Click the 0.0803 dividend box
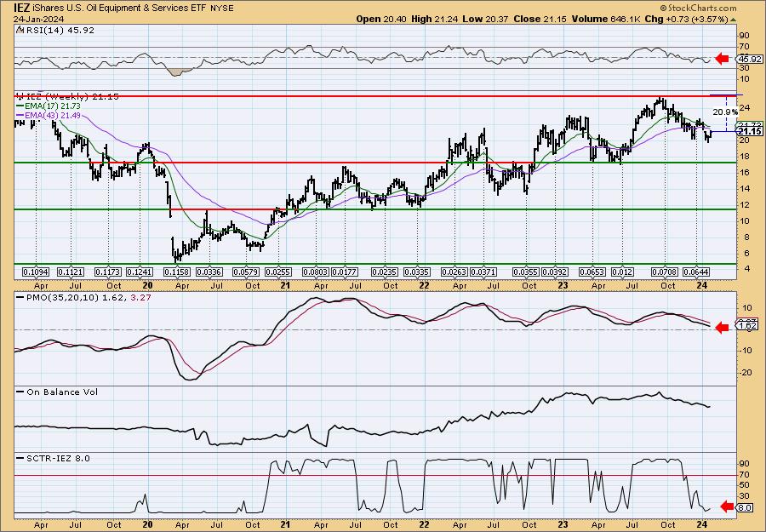The height and width of the screenshot is (532, 766). [x=316, y=272]
